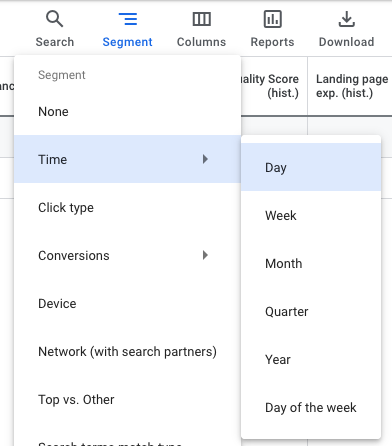The image size is (392, 446).
Task: Click the Download label in toolbar
Action: (346, 42)
